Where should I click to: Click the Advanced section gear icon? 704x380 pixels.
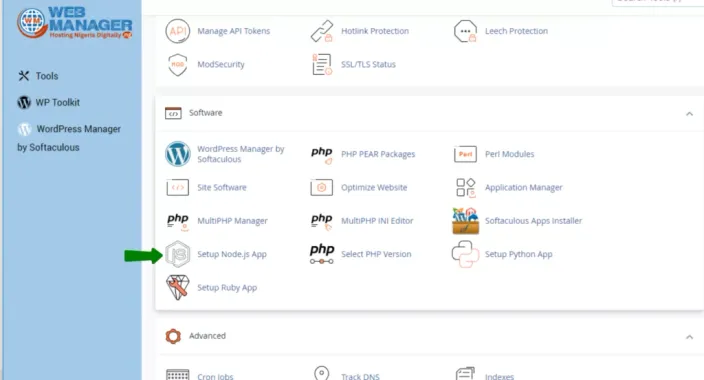click(173, 336)
